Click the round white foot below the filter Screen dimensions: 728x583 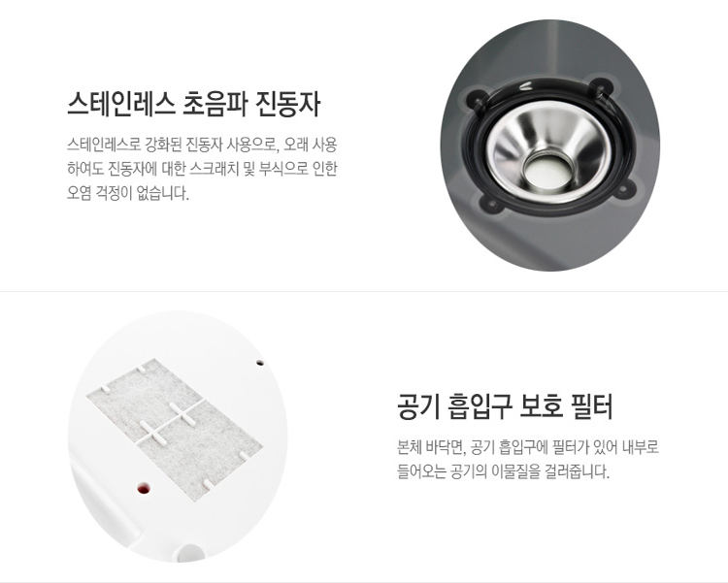188,553
